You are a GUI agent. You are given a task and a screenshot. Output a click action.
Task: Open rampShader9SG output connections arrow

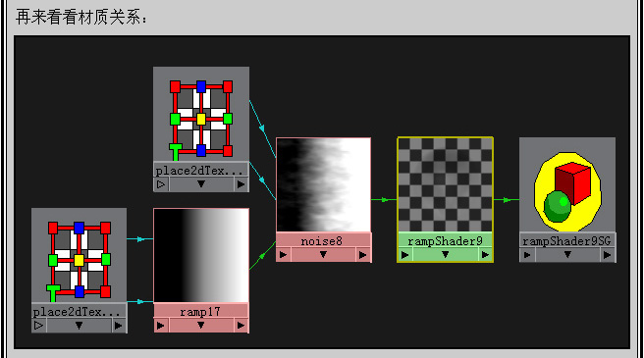tap(607, 255)
